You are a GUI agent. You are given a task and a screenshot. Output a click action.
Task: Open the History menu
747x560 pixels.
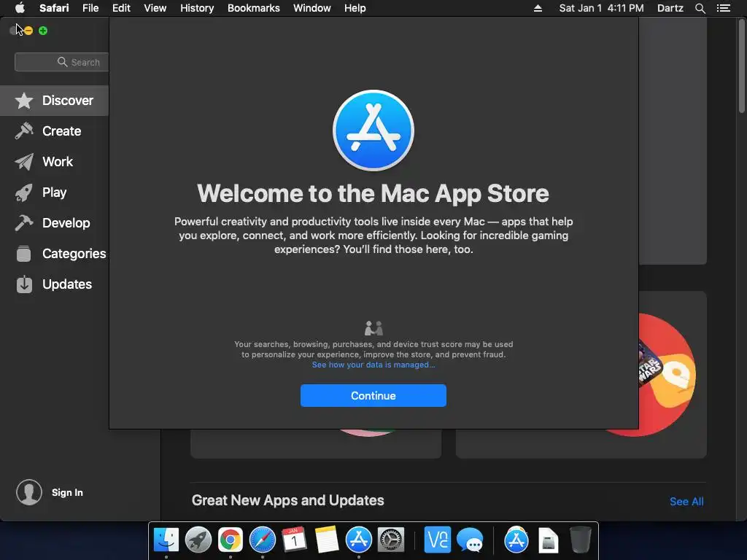(197, 8)
